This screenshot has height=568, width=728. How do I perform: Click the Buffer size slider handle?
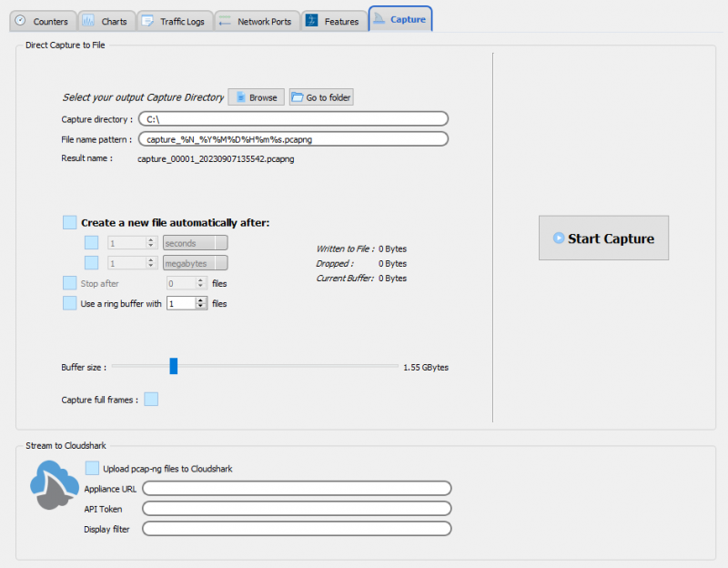pyautogui.click(x=173, y=366)
